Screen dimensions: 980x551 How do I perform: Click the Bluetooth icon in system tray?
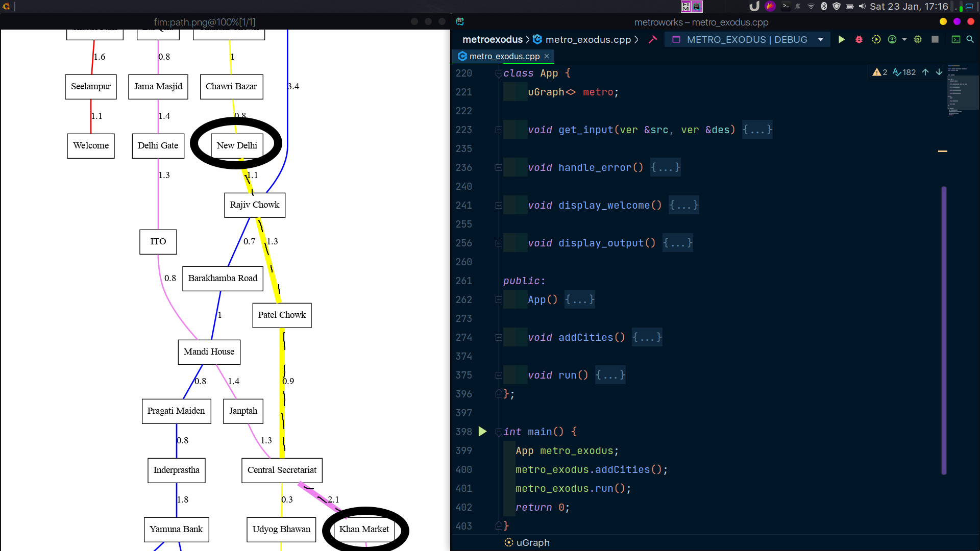tap(824, 6)
